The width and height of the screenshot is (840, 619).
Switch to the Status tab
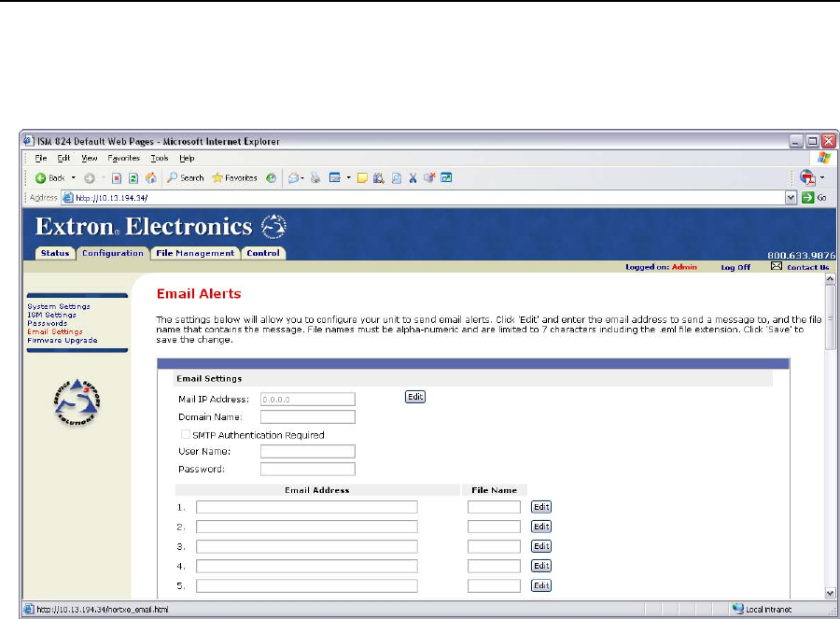[55, 253]
